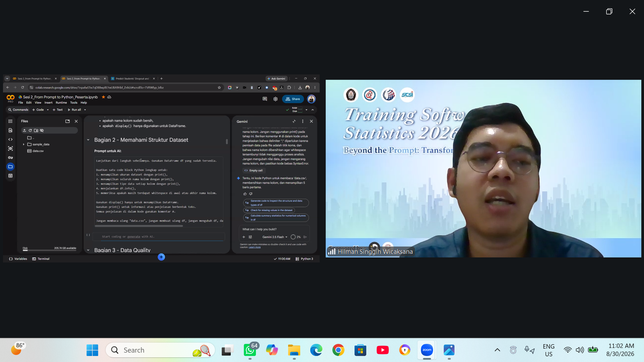644x362 pixels.
Task: Click horizontal scrollbar under the prompt text
Action: [x=139, y=226]
